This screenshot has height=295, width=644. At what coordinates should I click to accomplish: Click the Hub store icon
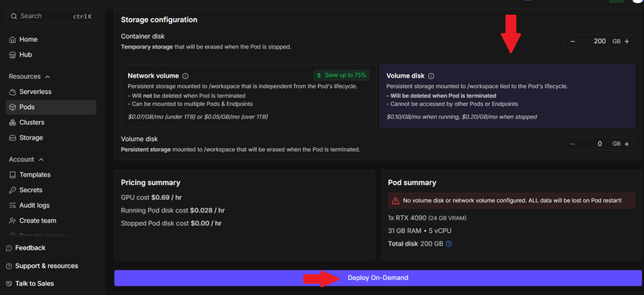(x=13, y=55)
